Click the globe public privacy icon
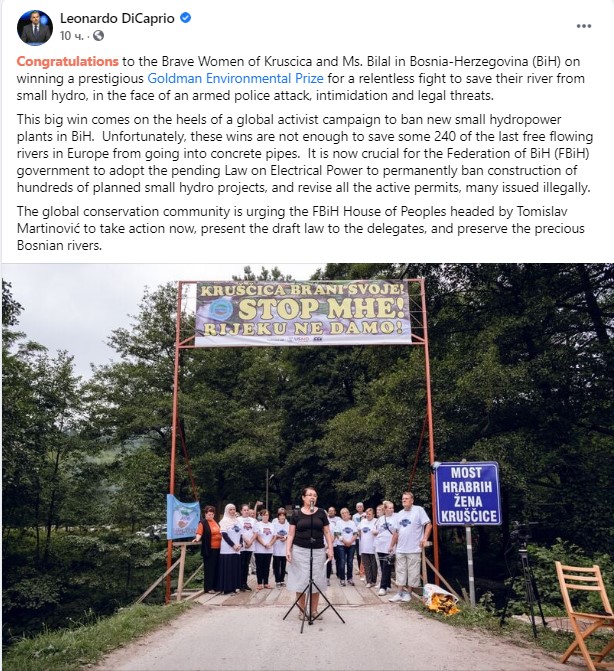Image resolution: width=614 pixels, height=671 pixels. (x=98, y=36)
